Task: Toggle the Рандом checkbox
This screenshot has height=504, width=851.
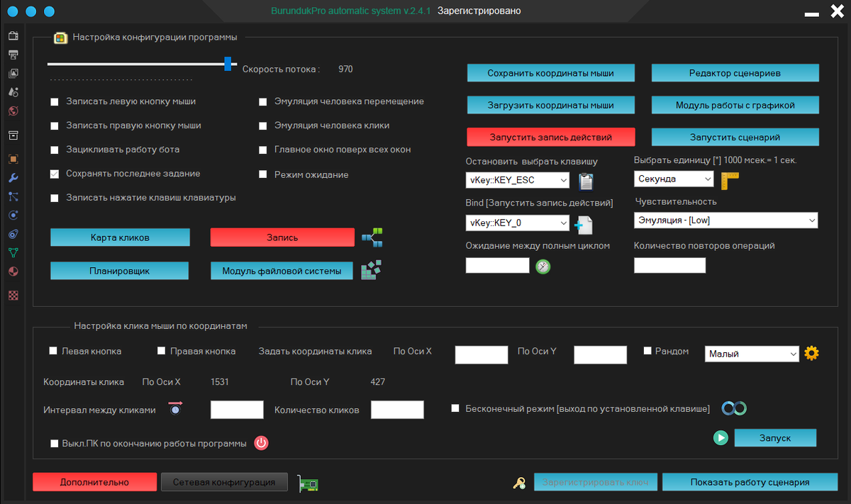Action: [x=647, y=351]
